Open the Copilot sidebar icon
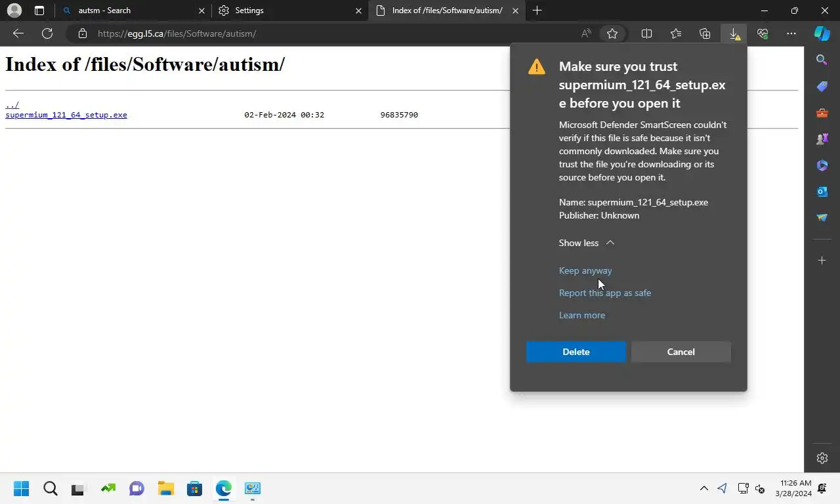Image resolution: width=840 pixels, height=504 pixels. point(822,33)
